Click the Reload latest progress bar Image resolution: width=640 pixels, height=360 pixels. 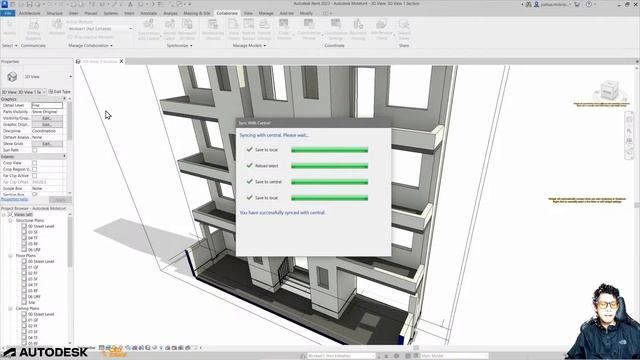click(329, 166)
